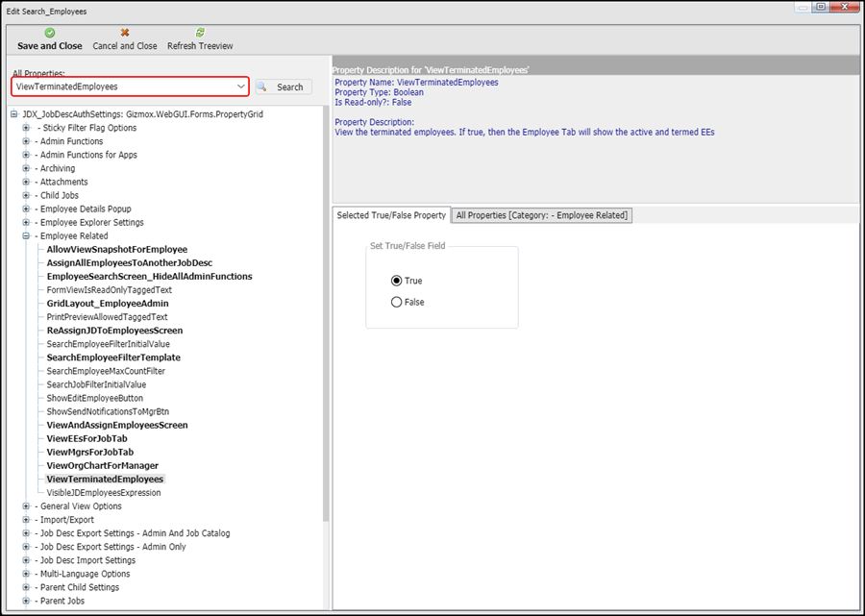Select ViewEEsForJobTab property
Screen dimensions: 865x616
pyautogui.click(x=87, y=438)
